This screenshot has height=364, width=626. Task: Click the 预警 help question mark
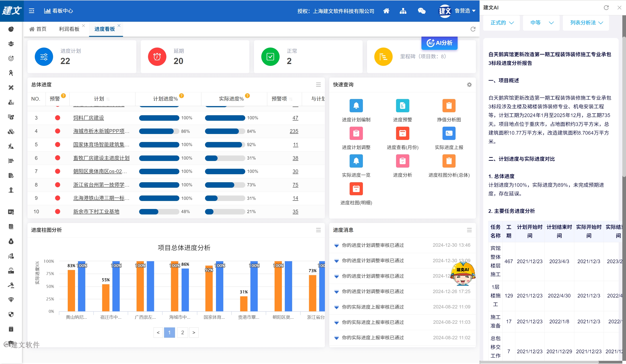click(x=63, y=96)
